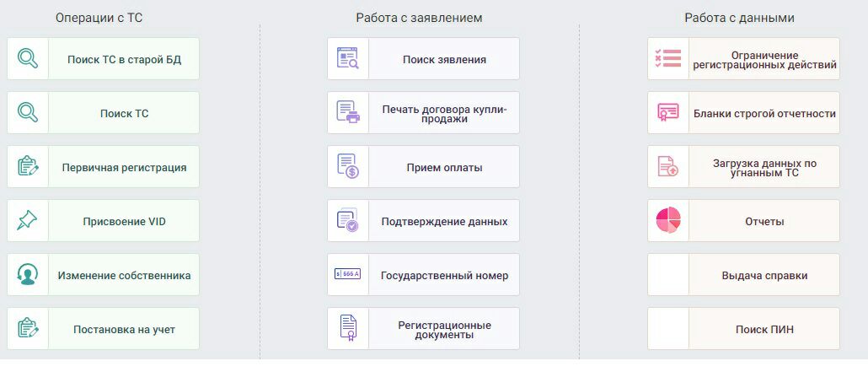The width and height of the screenshot is (868, 388).
Task: Open Присвоение VID
Action: pyautogui.click(x=103, y=221)
